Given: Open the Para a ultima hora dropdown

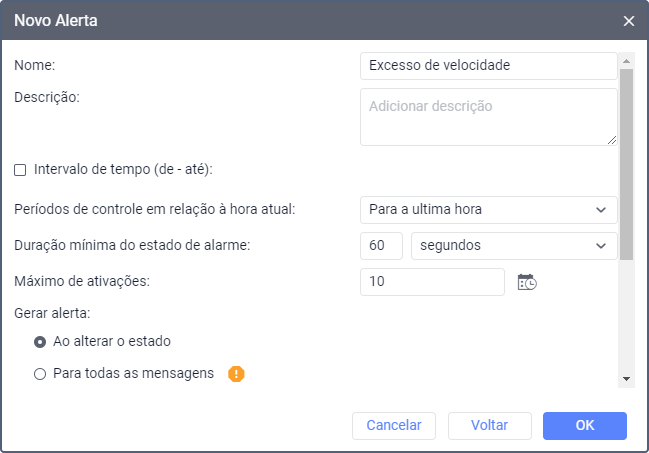Looking at the screenshot, I should tap(488, 209).
